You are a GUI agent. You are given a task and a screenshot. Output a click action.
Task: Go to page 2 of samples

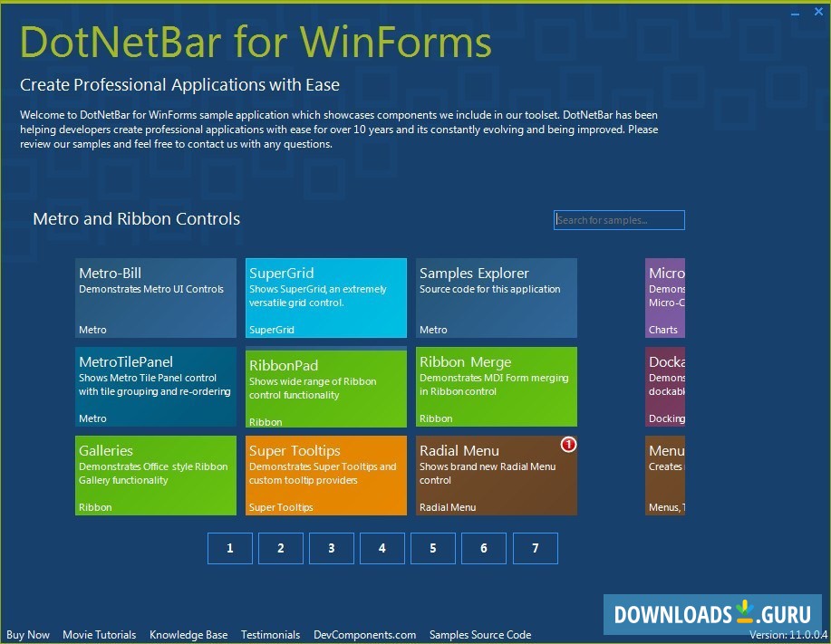pyautogui.click(x=281, y=548)
